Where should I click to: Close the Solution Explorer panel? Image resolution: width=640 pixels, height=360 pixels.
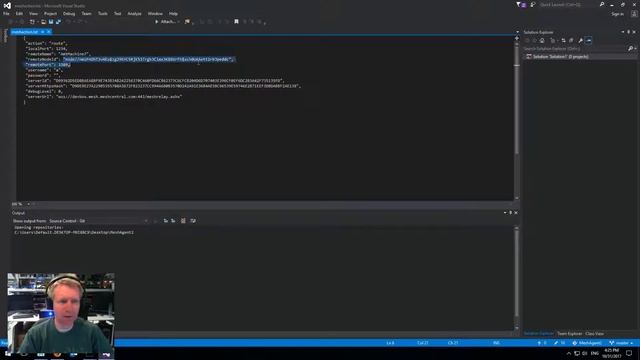(x=634, y=32)
